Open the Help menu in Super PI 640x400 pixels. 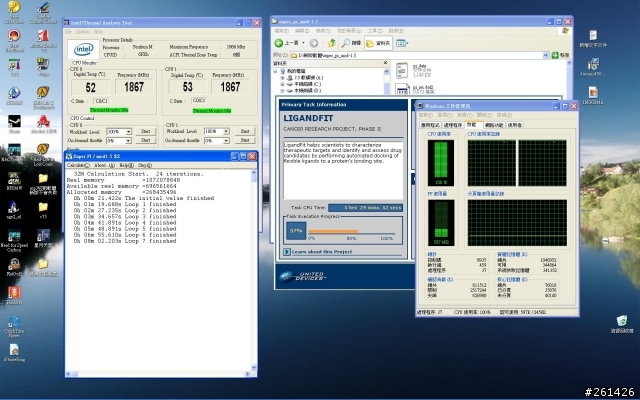pos(127,165)
